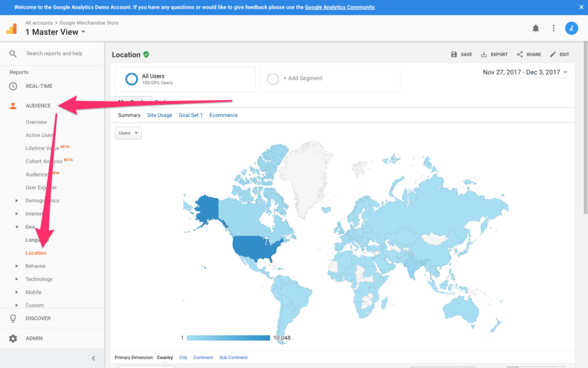Switch to the Site Usage tab

[x=160, y=115]
